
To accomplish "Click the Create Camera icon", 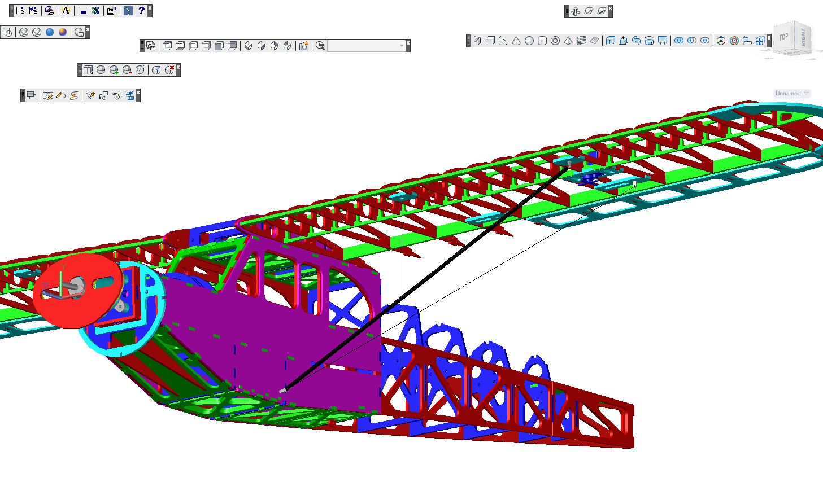I will (x=304, y=46).
